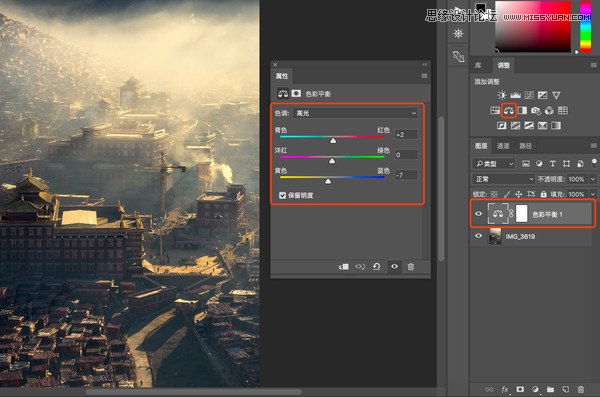The width and height of the screenshot is (600, 397).
Task: Toggle lock image pixels brush icon
Action: tap(507, 194)
